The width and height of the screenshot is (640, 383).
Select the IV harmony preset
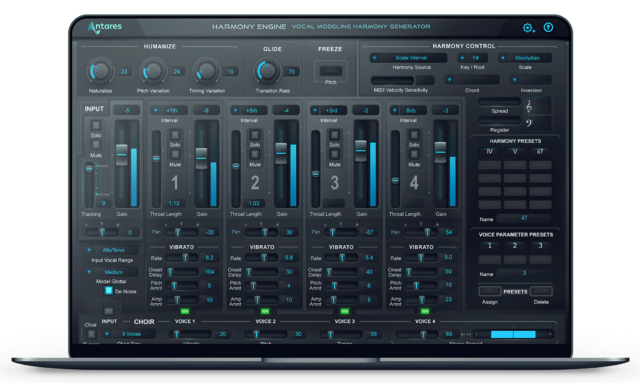(x=489, y=151)
